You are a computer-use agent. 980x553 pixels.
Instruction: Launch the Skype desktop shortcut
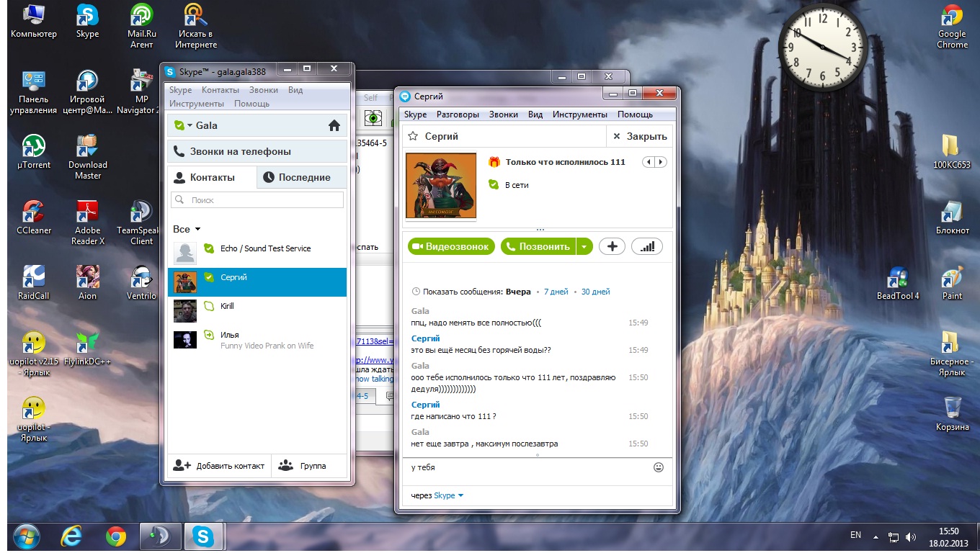point(87,22)
